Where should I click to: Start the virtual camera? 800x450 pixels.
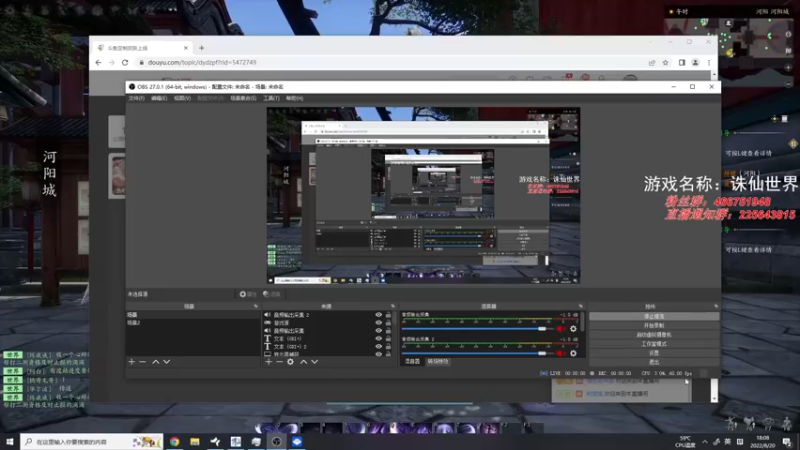coord(654,335)
